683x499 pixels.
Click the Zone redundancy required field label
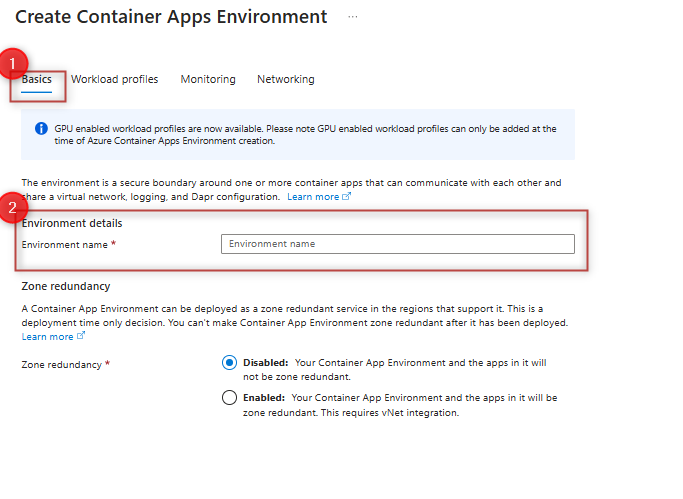62,365
